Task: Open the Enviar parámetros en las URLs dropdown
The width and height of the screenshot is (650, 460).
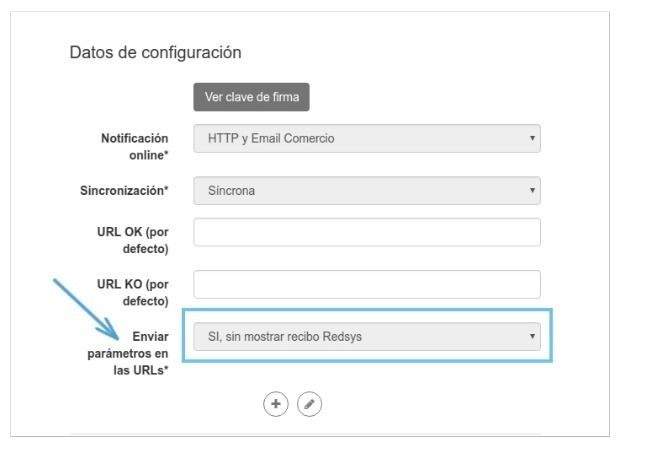Action: [367, 337]
